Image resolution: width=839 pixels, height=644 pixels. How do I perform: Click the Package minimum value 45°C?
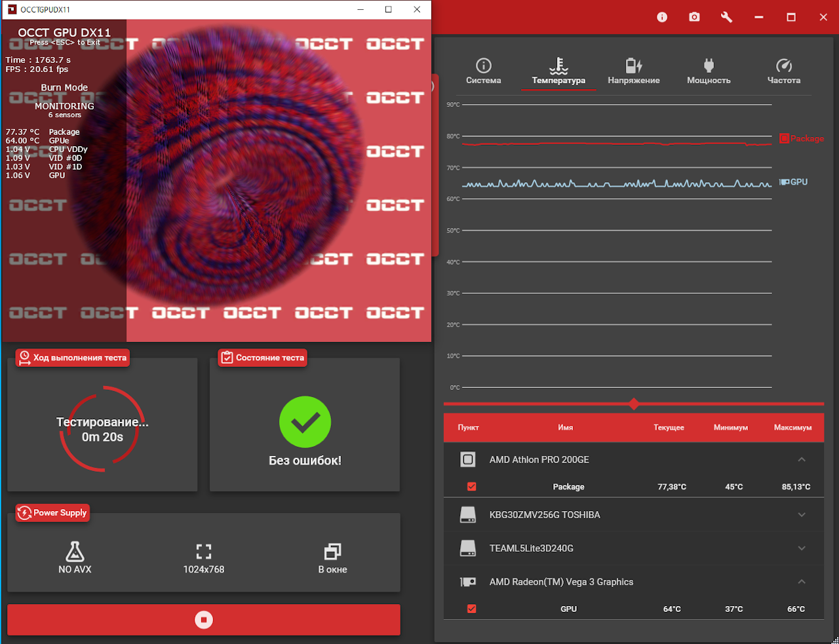734,487
